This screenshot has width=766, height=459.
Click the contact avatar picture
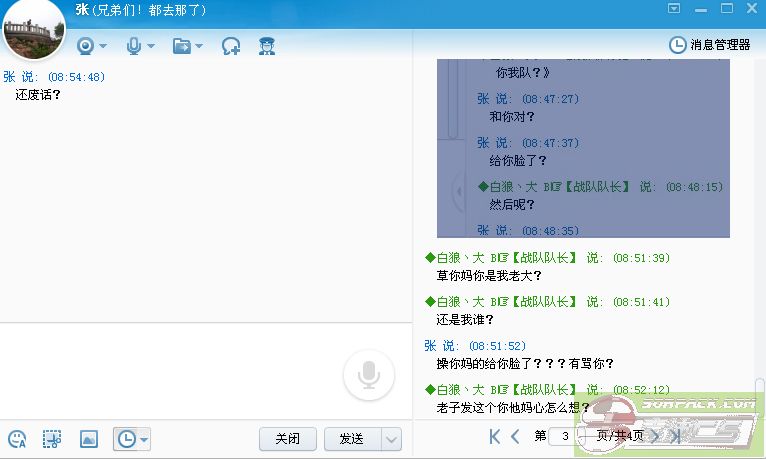(34, 31)
